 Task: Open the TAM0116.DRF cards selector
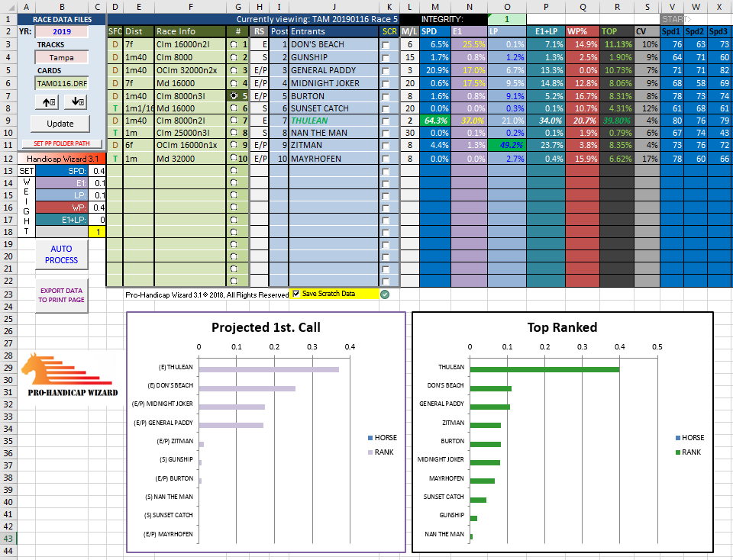pyautogui.click(x=61, y=83)
